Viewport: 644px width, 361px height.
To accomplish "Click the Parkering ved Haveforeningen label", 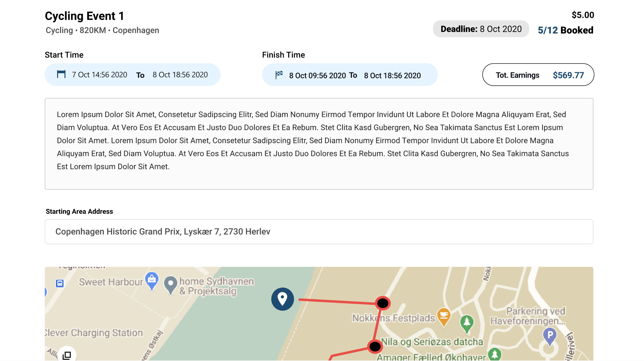I will click(x=528, y=316).
